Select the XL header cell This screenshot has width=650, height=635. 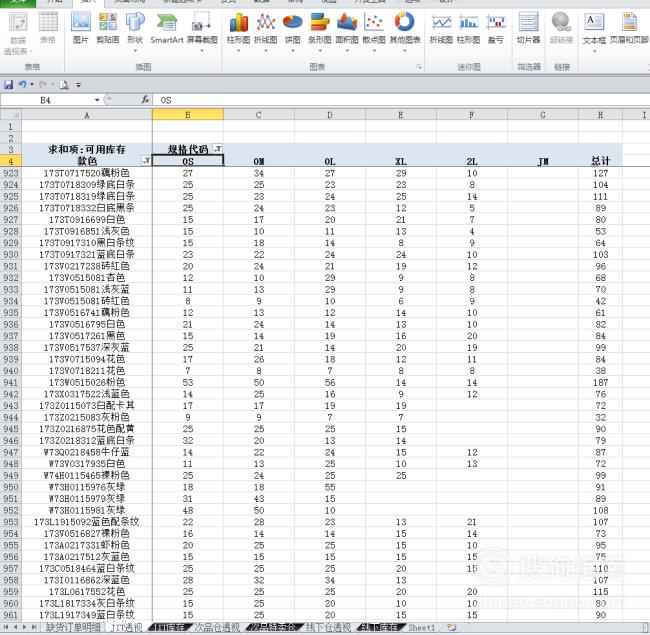400,161
